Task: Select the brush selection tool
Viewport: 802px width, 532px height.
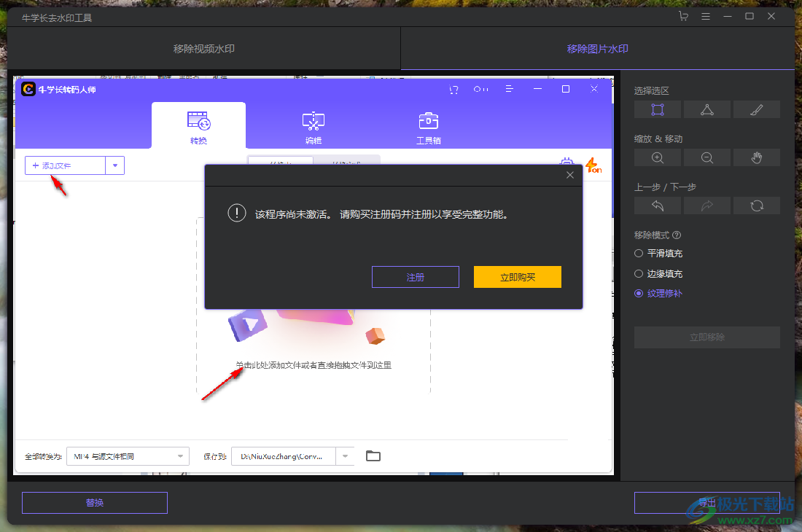Action: click(x=757, y=109)
